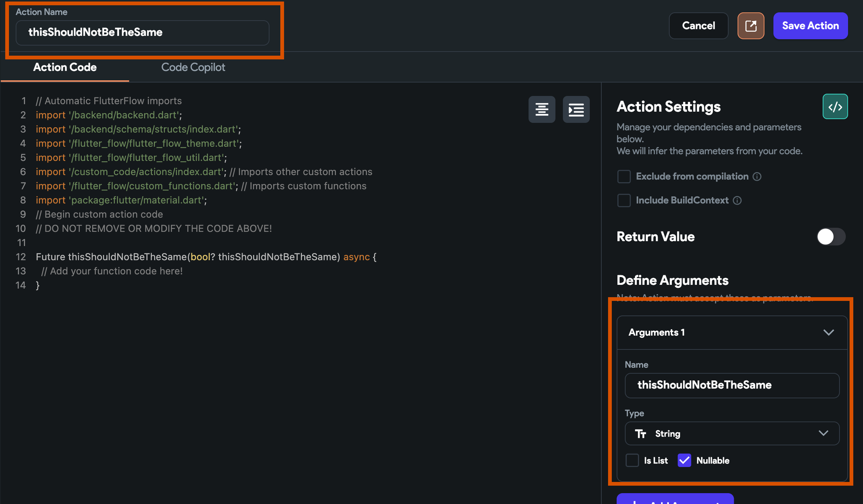Click info icon beside Include BuildContext
The width and height of the screenshot is (863, 504).
(x=737, y=200)
